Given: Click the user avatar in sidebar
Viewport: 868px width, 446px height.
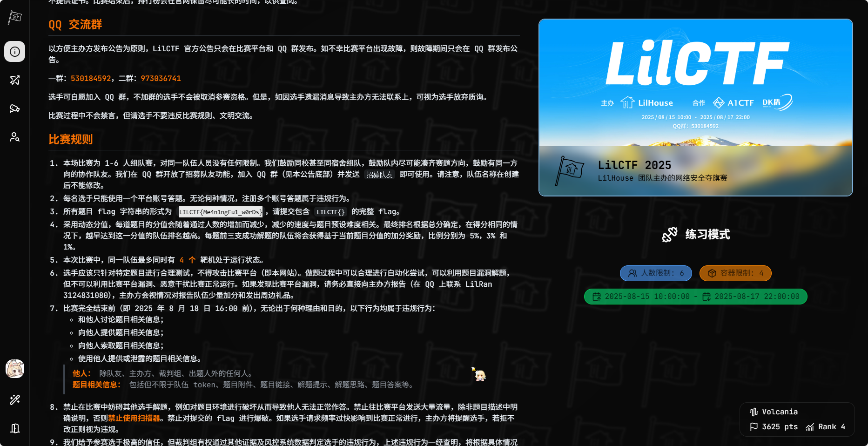Looking at the screenshot, I should coord(15,369).
